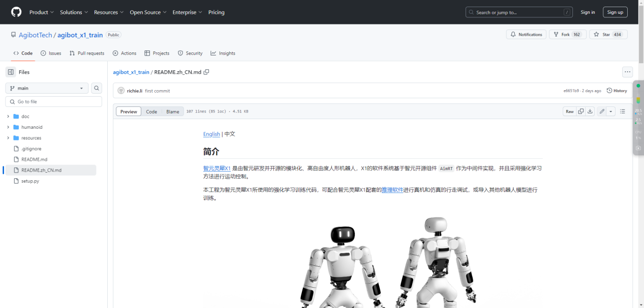The height and width of the screenshot is (308, 644).
Task: Click the Sign in link
Action: (x=588, y=12)
